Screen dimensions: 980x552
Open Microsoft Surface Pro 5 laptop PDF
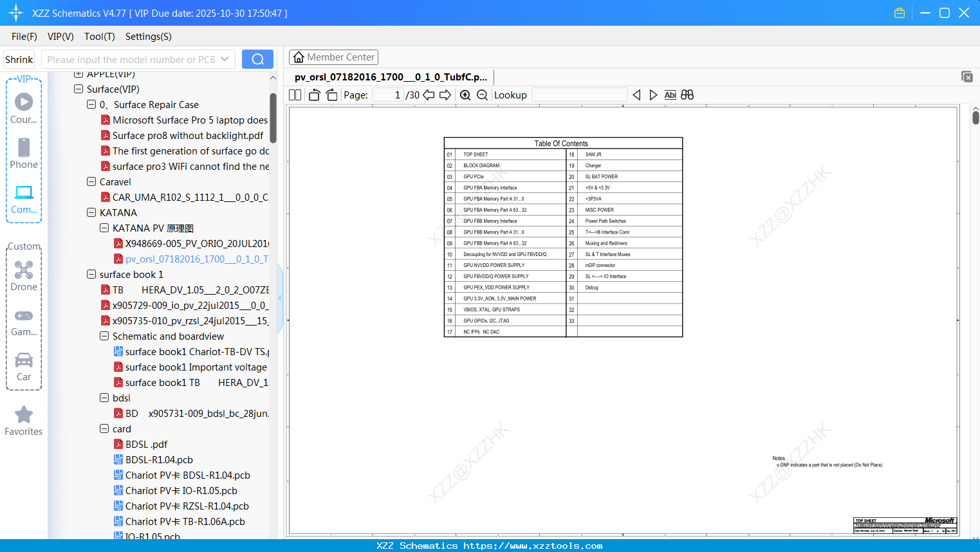tap(184, 120)
